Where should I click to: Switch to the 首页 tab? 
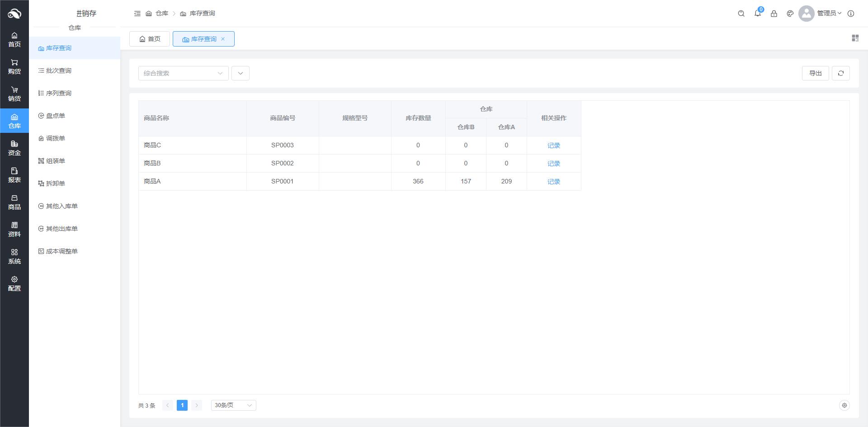pos(150,39)
